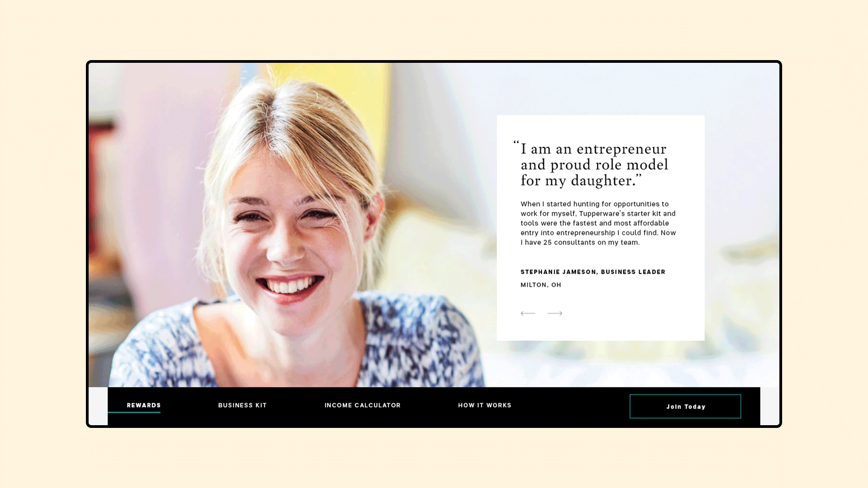868x488 pixels.
Task: Open the Income Calculator tab
Action: tap(363, 405)
